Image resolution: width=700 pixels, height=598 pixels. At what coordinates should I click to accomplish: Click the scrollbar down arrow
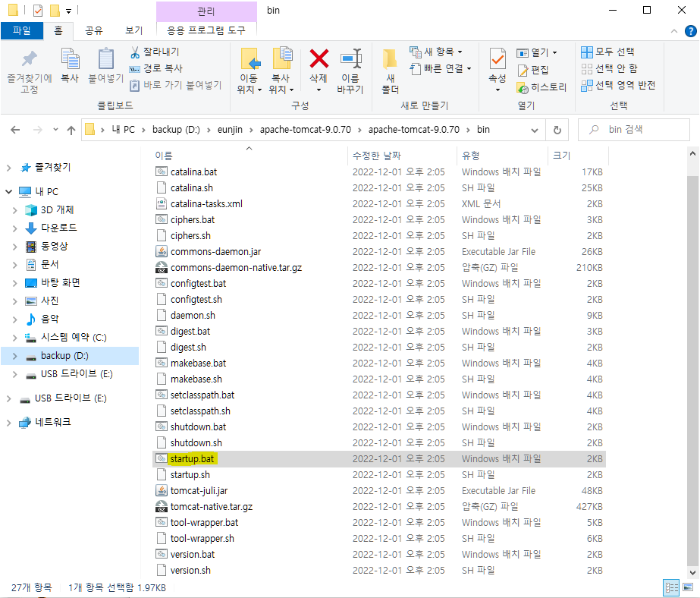pyautogui.click(x=692, y=572)
